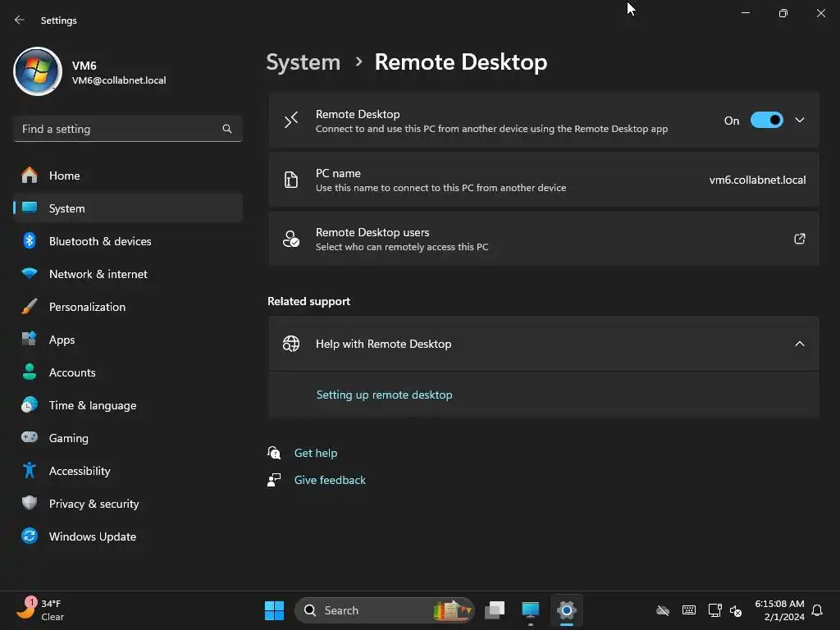
Task: Click the Network wifi icon in sidebar
Action: (30, 274)
